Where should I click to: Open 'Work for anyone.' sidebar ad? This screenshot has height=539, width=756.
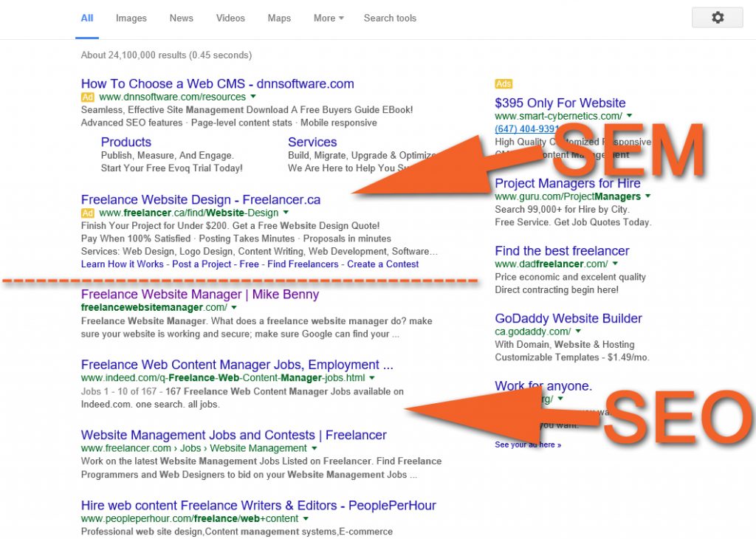point(543,386)
